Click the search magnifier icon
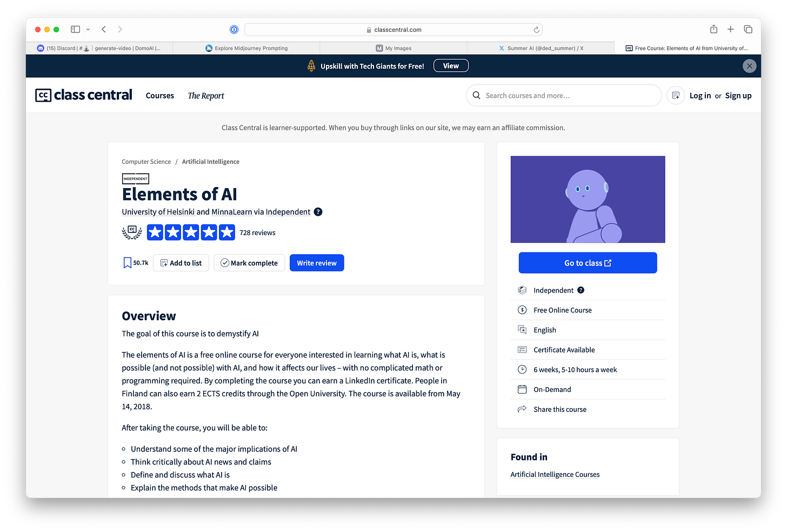The height and width of the screenshot is (532, 787). (x=476, y=95)
